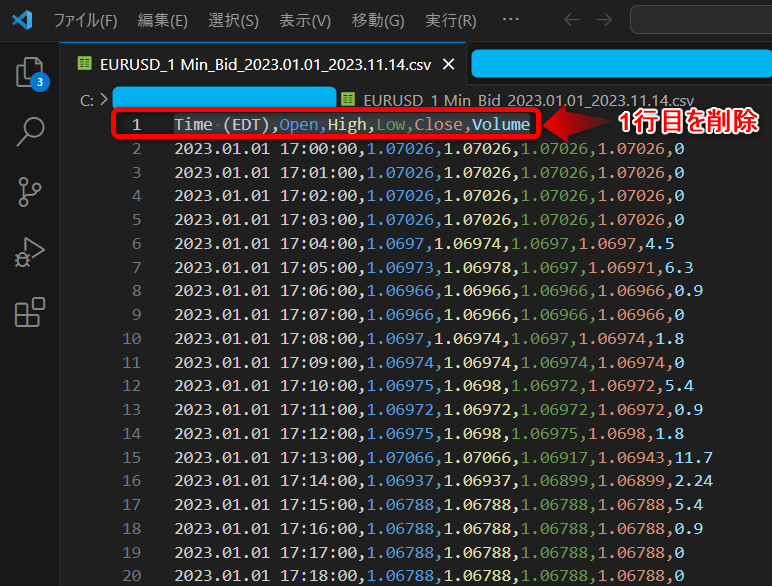Click line 19 with time 17:17:00
The height and width of the screenshot is (586, 772).
pos(429,553)
